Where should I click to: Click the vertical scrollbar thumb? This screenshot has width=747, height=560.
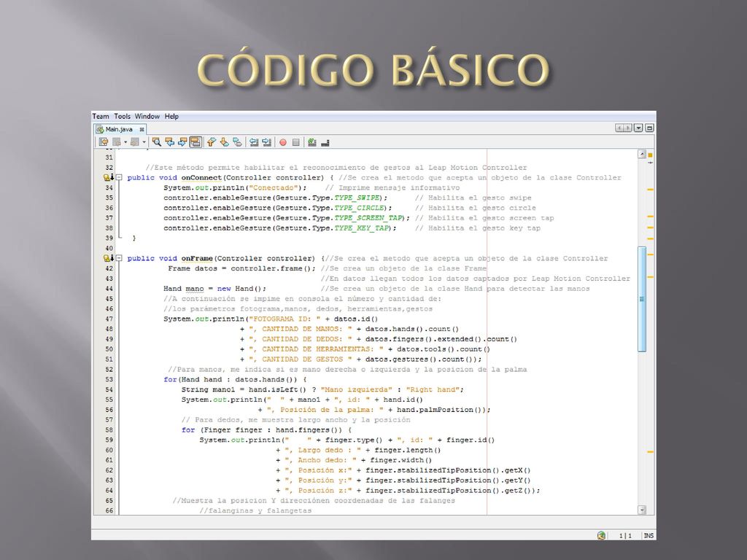pyautogui.click(x=642, y=299)
